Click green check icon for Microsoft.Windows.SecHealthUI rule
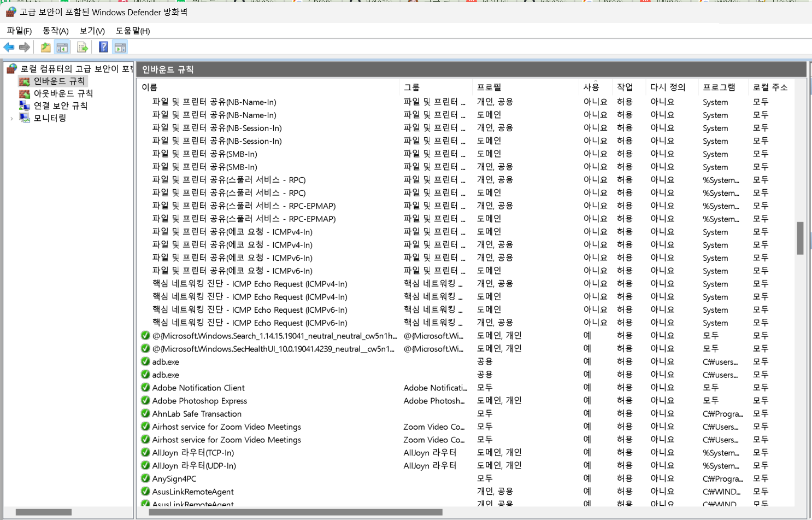 145,349
